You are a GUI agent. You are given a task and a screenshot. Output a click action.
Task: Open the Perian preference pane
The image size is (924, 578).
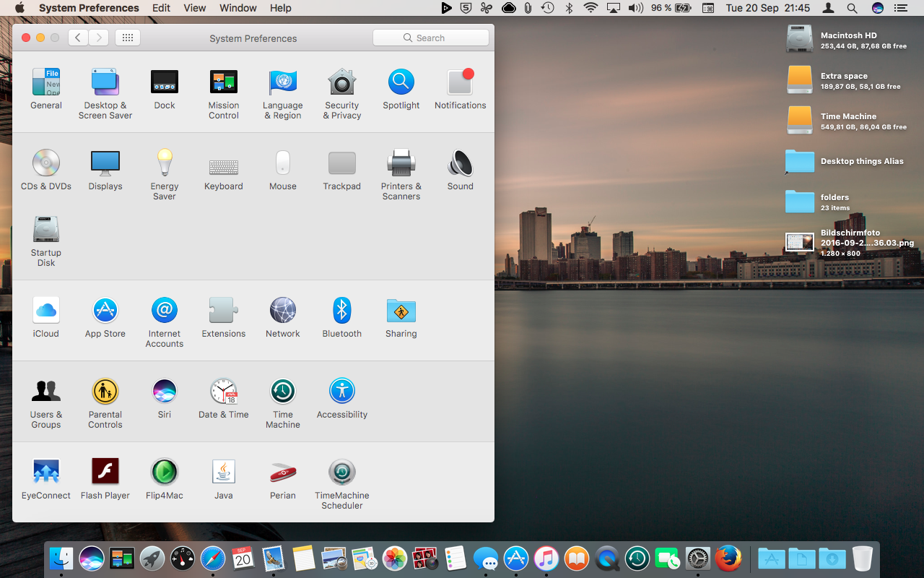tap(283, 472)
